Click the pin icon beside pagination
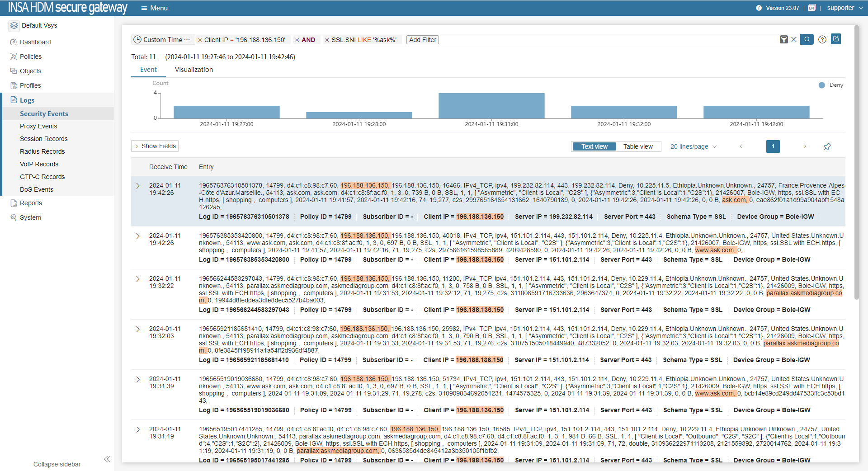Image resolution: width=868 pixels, height=471 pixels. pyautogui.click(x=827, y=146)
